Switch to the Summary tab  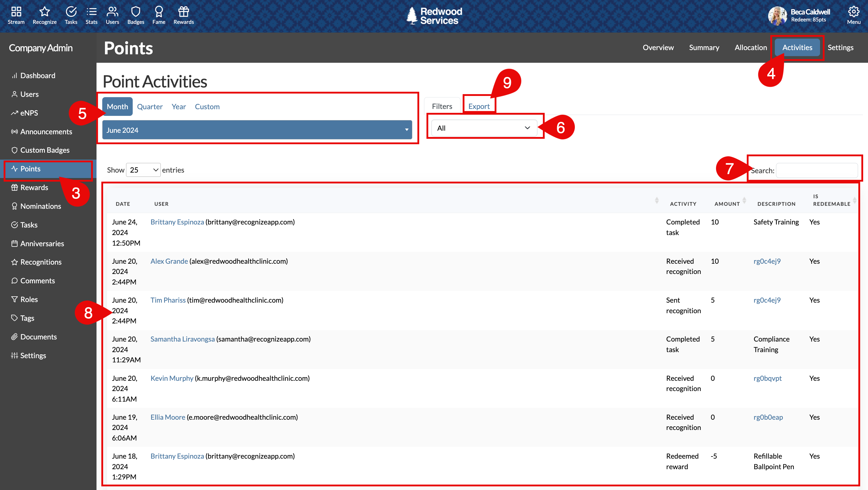pyautogui.click(x=704, y=47)
